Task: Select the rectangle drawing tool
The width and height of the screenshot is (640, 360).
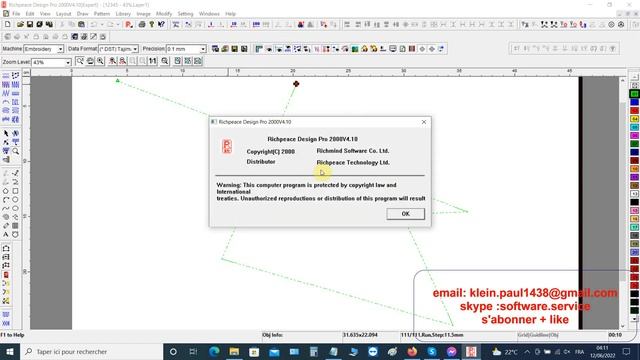Action: point(16,191)
